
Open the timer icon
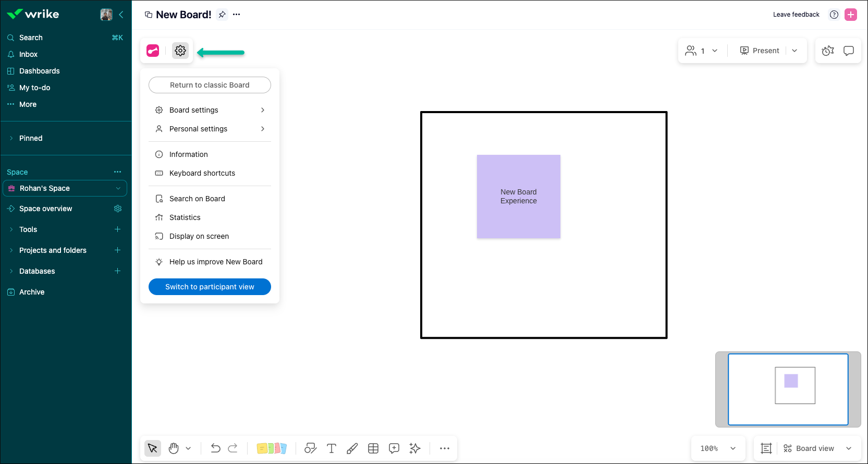click(827, 51)
